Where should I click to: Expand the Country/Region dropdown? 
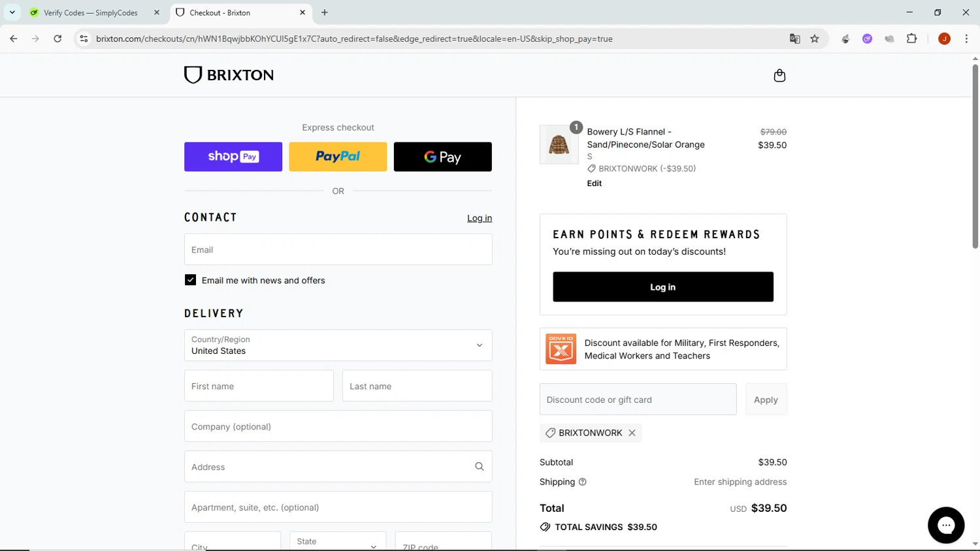338,345
